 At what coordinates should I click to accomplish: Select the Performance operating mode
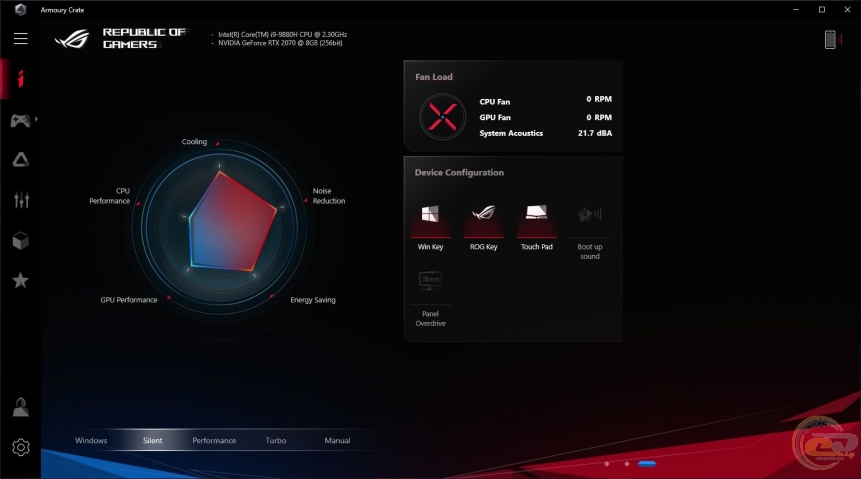[x=214, y=441]
